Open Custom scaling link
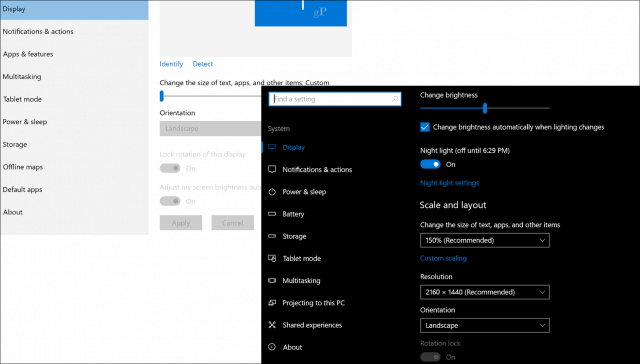Image resolution: width=640 pixels, height=364 pixels. click(443, 258)
